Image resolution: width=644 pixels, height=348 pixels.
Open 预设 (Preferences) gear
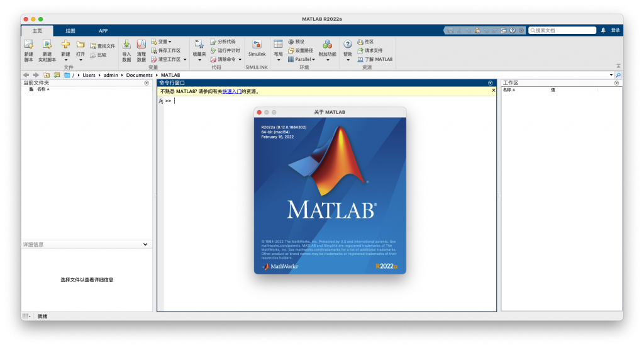(x=296, y=42)
